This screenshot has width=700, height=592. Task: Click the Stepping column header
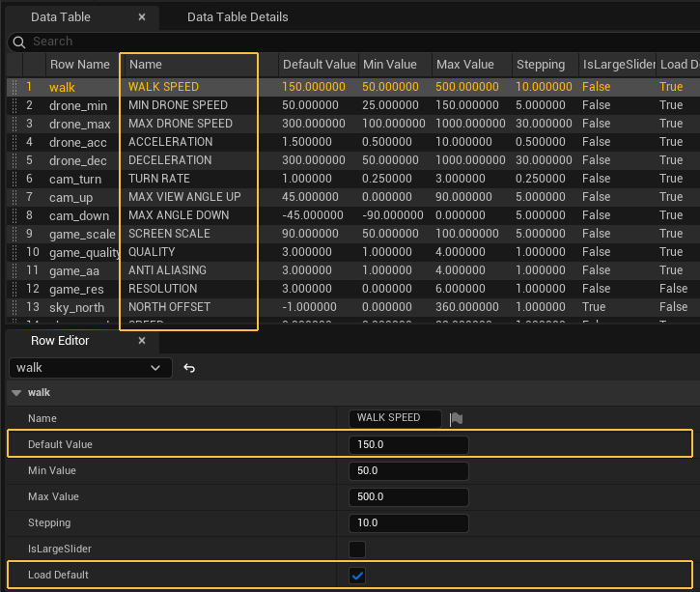(540, 65)
